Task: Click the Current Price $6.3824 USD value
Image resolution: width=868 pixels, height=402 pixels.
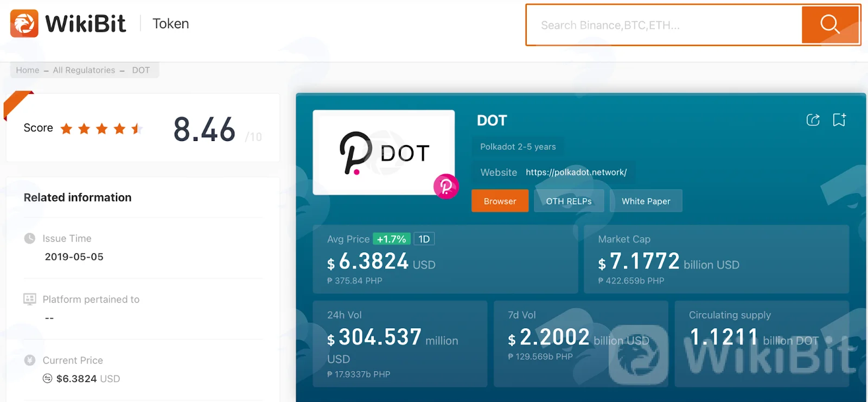Action: coord(88,379)
